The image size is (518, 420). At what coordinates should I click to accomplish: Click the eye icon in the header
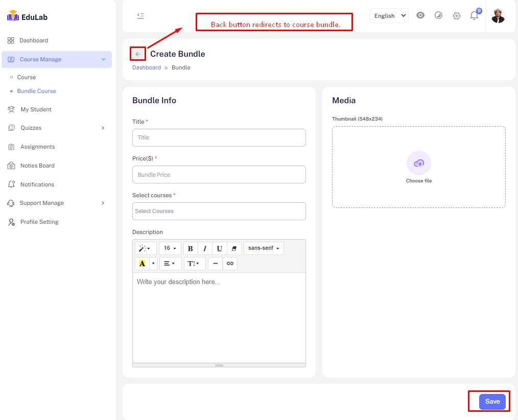[420, 15]
